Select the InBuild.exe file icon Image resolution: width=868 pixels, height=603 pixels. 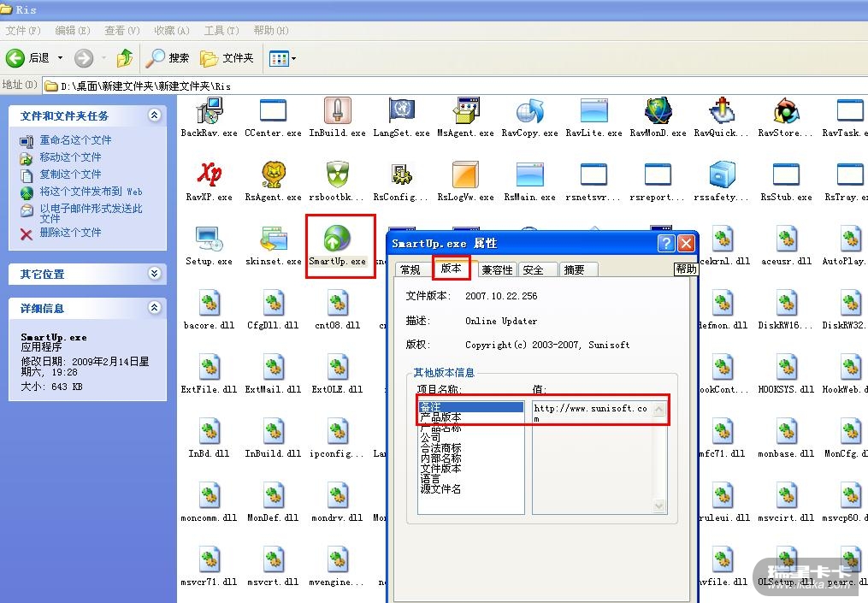(x=337, y=110)
